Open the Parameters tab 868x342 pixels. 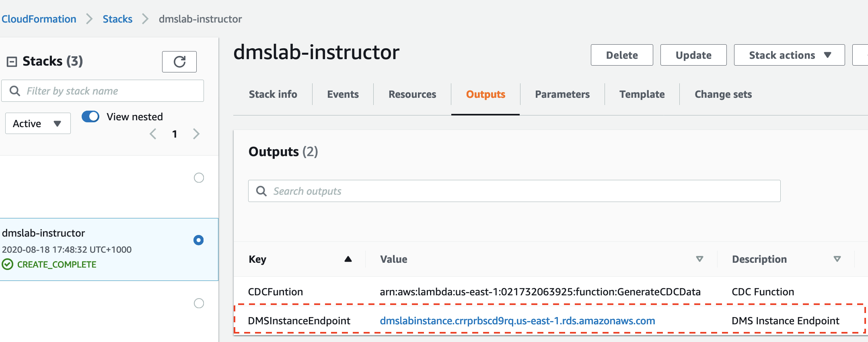click(562, 94)
